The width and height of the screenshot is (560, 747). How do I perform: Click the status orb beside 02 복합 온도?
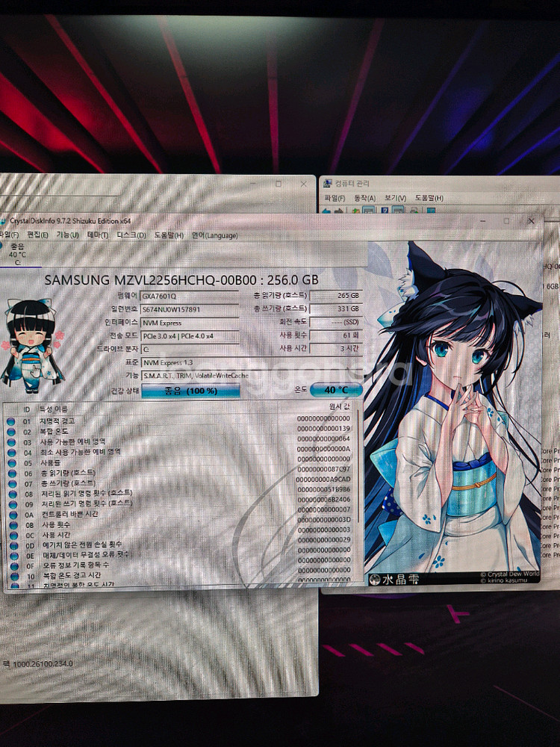(11, 431)
